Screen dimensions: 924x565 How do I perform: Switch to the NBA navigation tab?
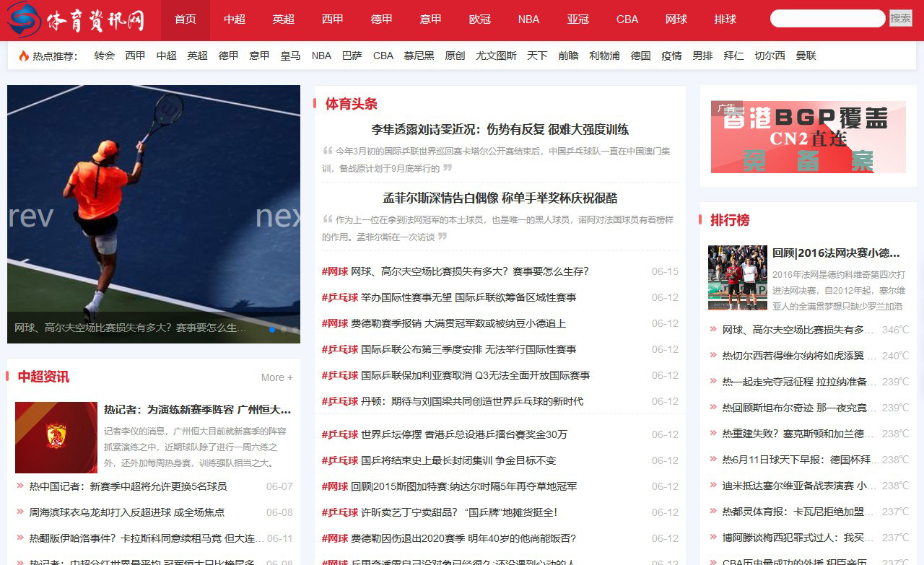pos(528,19)
